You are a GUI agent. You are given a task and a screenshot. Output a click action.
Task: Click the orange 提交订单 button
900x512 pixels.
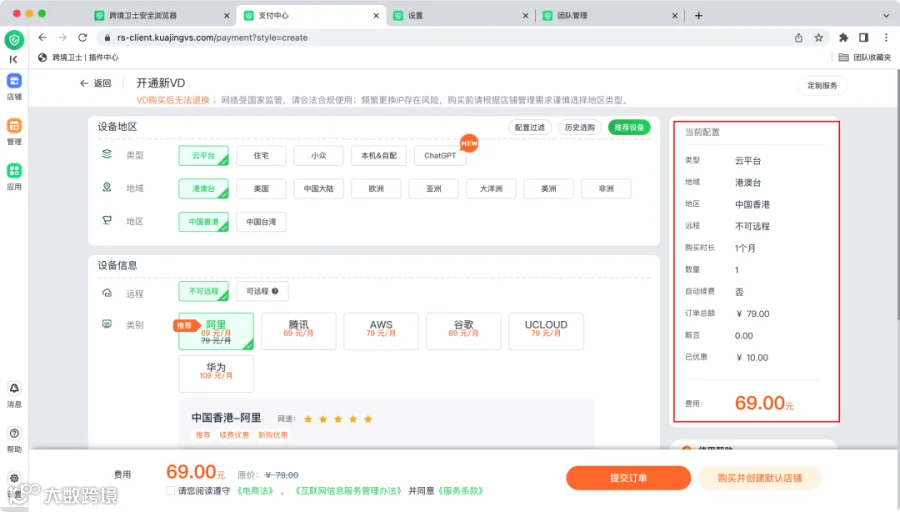pyautogui.click(x=628, y=478)
